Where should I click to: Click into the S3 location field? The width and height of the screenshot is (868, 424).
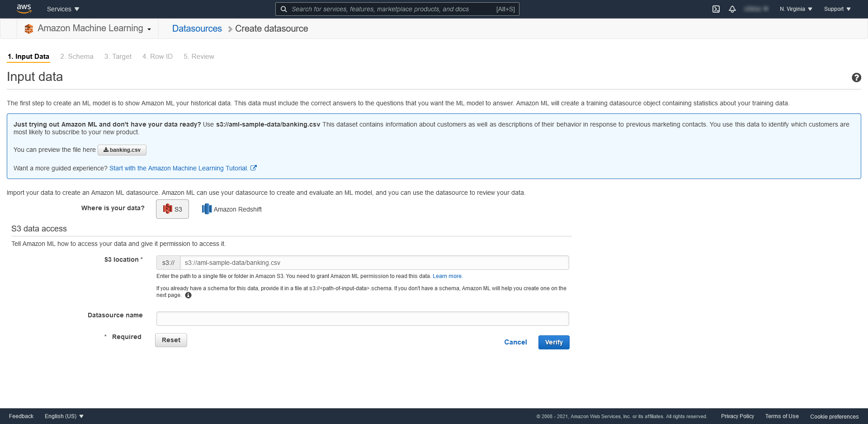coord(374,263)
